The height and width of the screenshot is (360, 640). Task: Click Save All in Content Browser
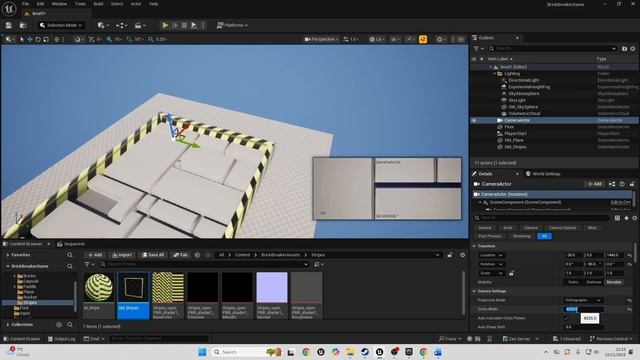(x=153, y=255)
